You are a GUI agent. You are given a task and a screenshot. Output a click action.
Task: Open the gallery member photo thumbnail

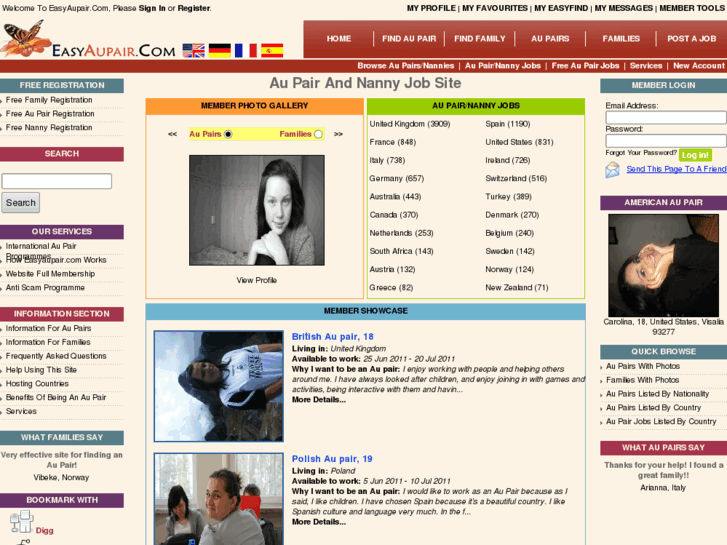pos(257,210)
